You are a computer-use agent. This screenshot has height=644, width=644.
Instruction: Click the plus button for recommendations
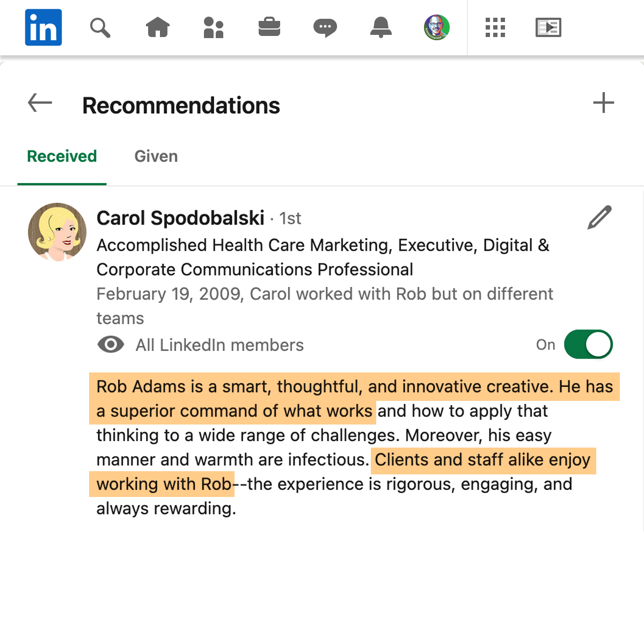pyautogui.click(x=604, y=103)
